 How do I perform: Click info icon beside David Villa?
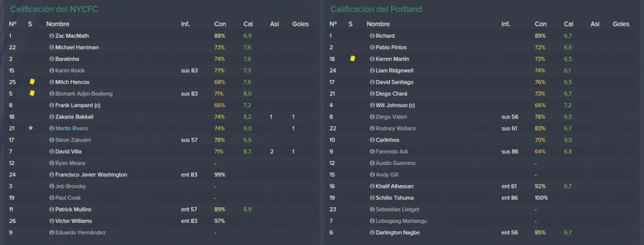(x=52, y=152)
